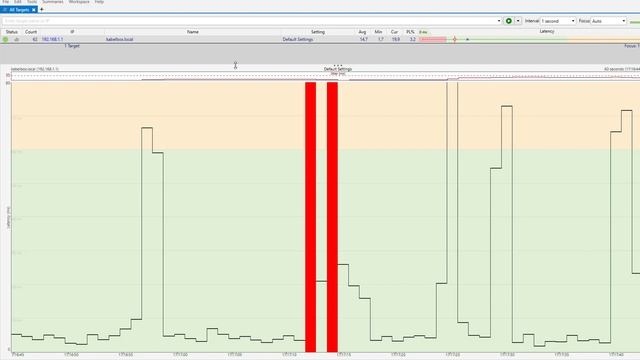Click the red diamond current latency marker
The height and width of the screenshot is (360, 640).
point(455,40)
